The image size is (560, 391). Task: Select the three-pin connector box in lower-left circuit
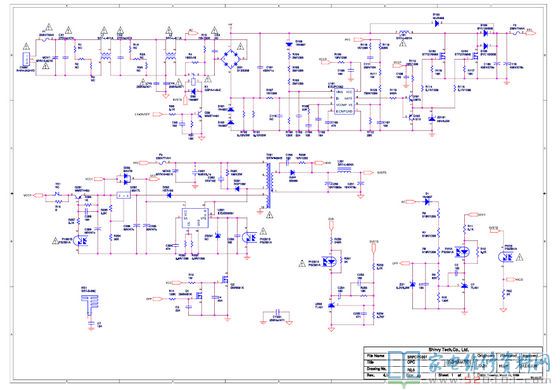coord(124,195)
